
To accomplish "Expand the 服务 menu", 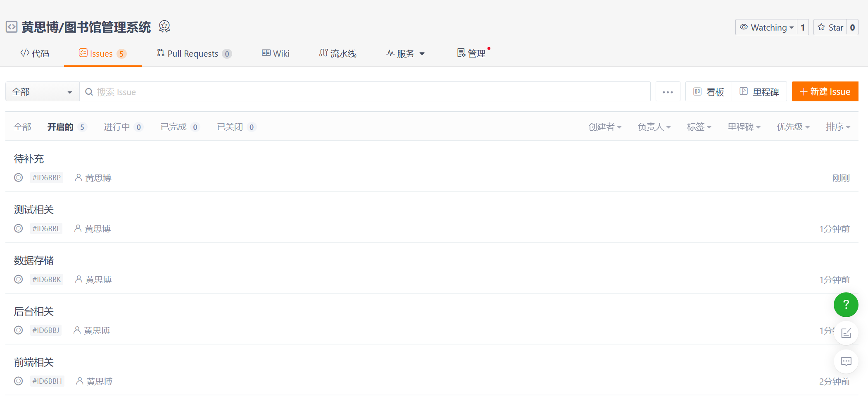I will 405,54.
